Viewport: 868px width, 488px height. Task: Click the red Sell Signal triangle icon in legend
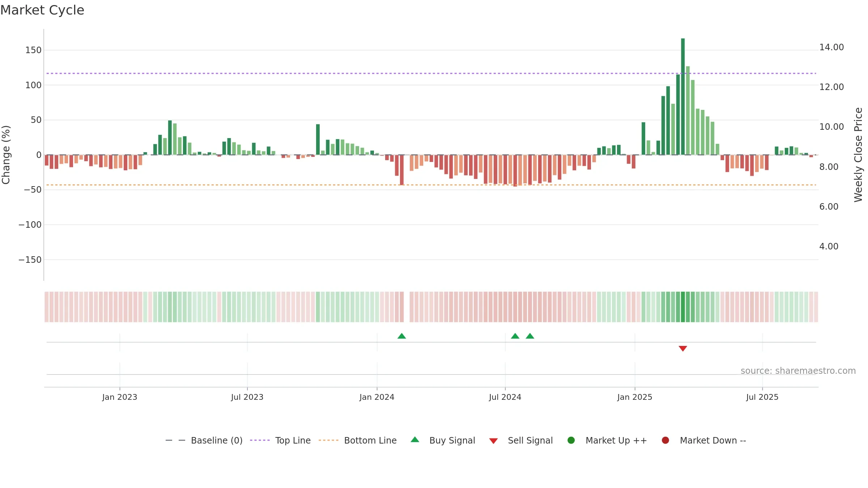pos(493,441)
